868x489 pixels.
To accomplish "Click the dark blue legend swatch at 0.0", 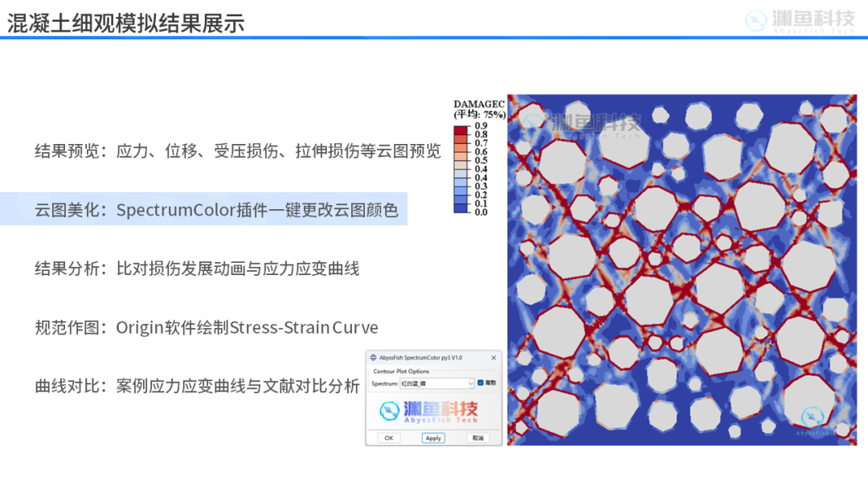I will tap(461, 208).
